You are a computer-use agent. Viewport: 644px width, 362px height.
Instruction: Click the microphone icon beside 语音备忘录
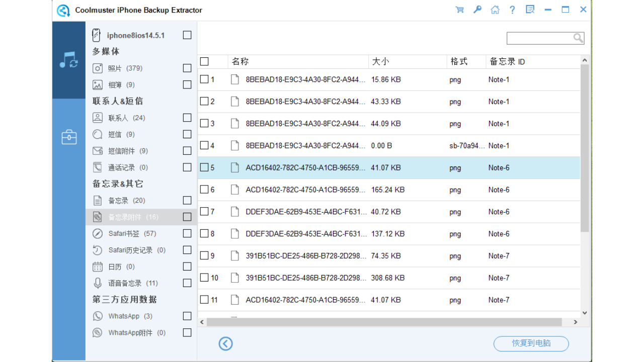(97, 283)
